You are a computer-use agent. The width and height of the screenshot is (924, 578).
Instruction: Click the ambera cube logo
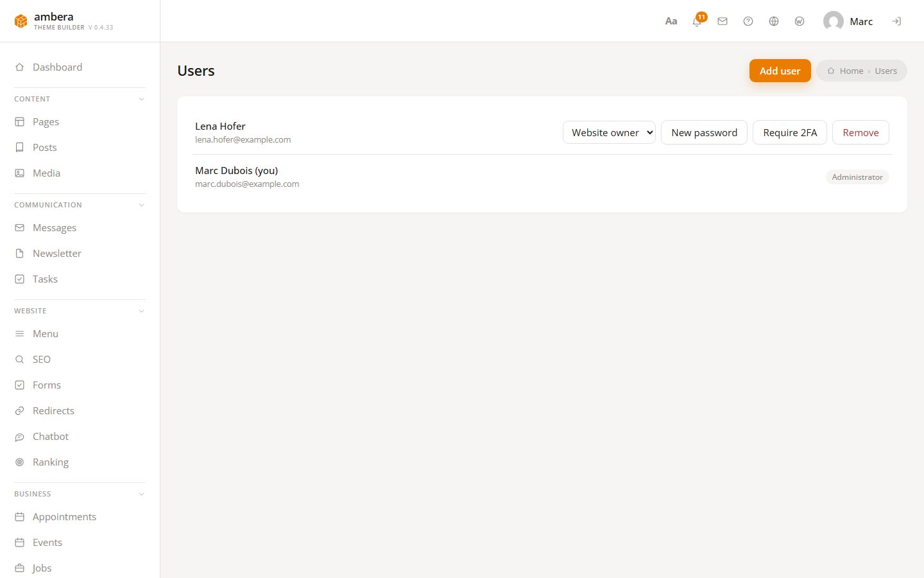pos(21,21)
